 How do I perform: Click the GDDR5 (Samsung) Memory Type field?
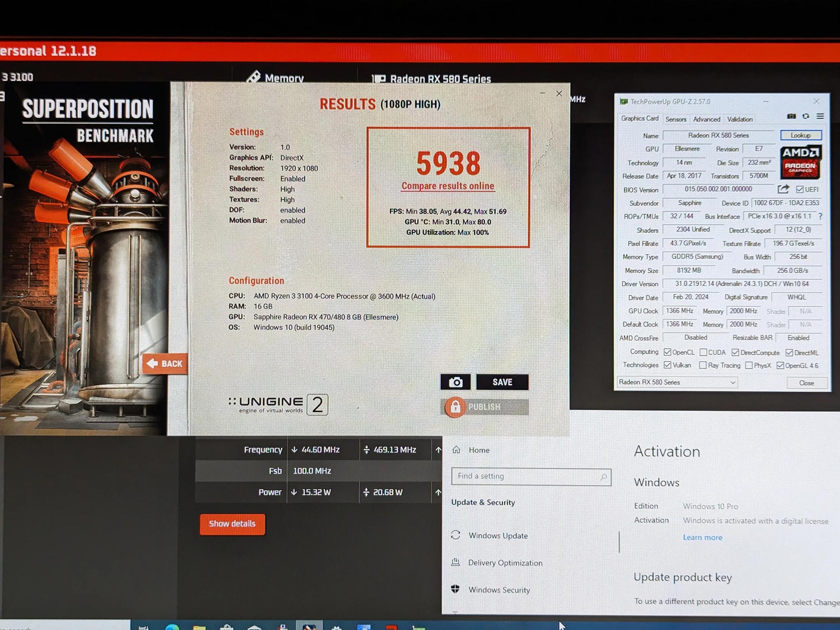697,257
